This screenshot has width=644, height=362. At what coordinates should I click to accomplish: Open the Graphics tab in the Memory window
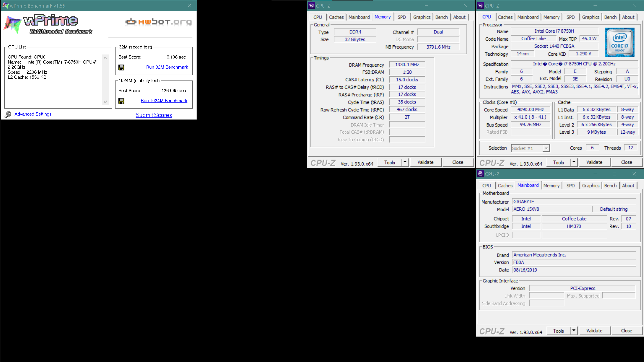tap(422, 17)
